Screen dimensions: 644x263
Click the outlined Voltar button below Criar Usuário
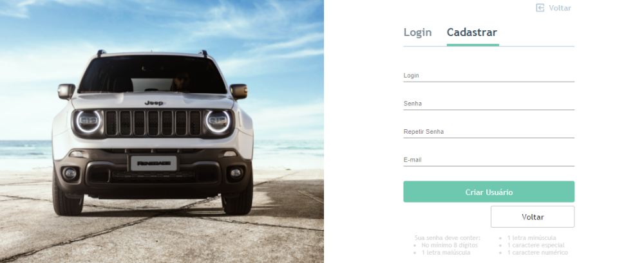pyautogui.click(x=533, y=217)
